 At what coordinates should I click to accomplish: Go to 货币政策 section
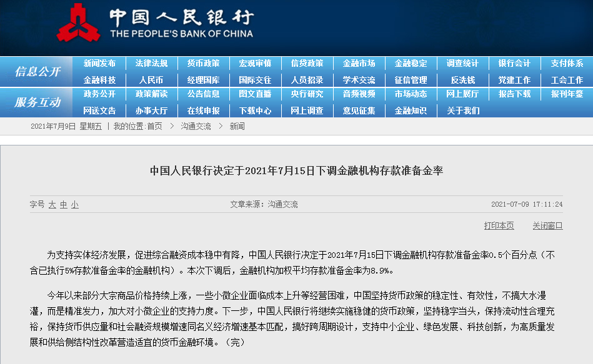204,63
